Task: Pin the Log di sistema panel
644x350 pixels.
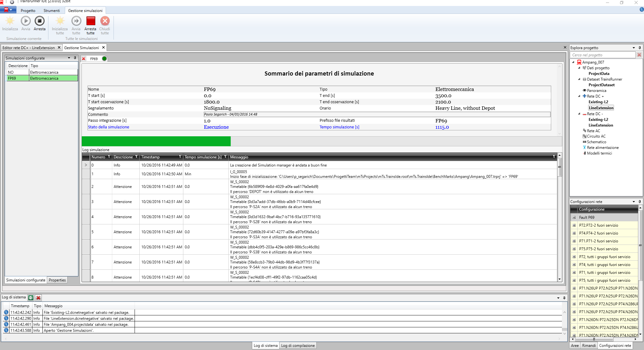Action: tap(564, 298)
